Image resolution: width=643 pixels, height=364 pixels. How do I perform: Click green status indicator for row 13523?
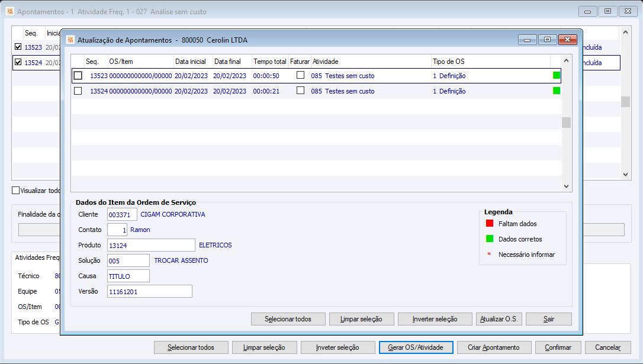(557, 75)
